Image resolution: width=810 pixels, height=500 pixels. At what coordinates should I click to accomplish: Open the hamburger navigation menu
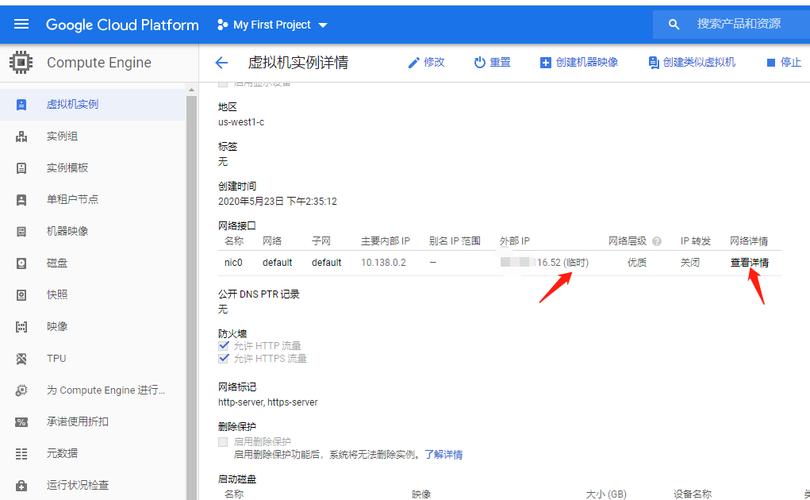pos(21,24)
